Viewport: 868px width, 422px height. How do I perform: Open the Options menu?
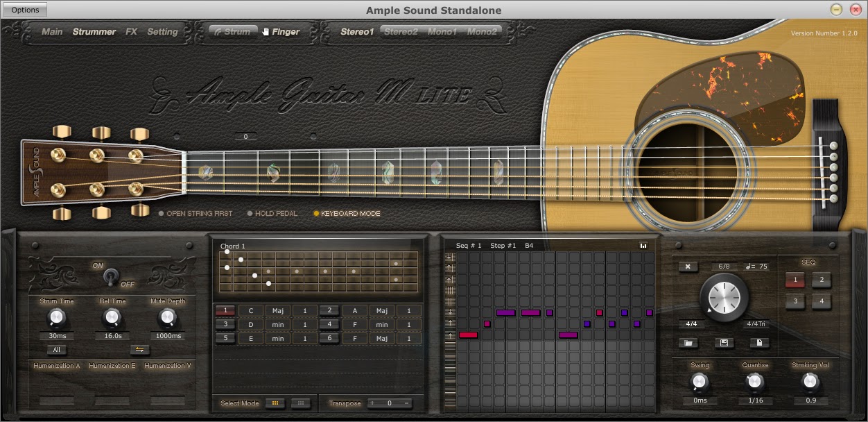pyautogui.click(x=26, y=10)
